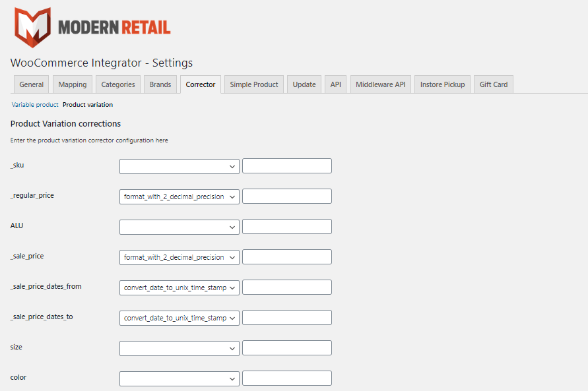Click the color text input field
This screenshot has width=588, height=391.
[x=287, y=378]
